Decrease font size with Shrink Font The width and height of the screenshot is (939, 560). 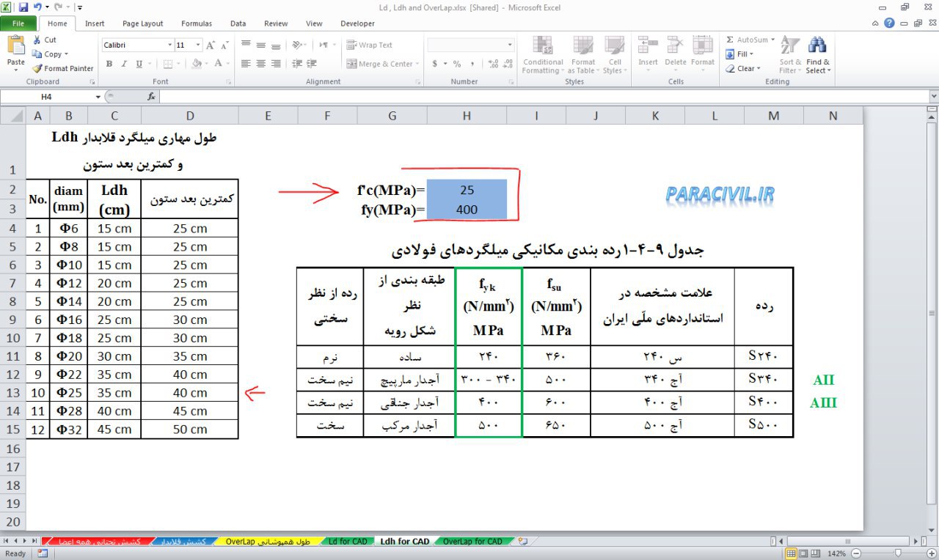tap(224, 45)
